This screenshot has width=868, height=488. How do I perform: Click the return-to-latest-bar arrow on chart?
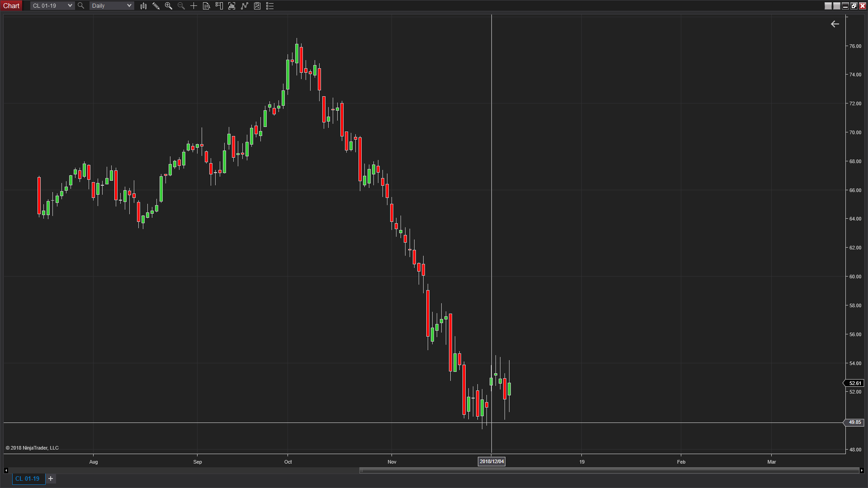[835, 24]
